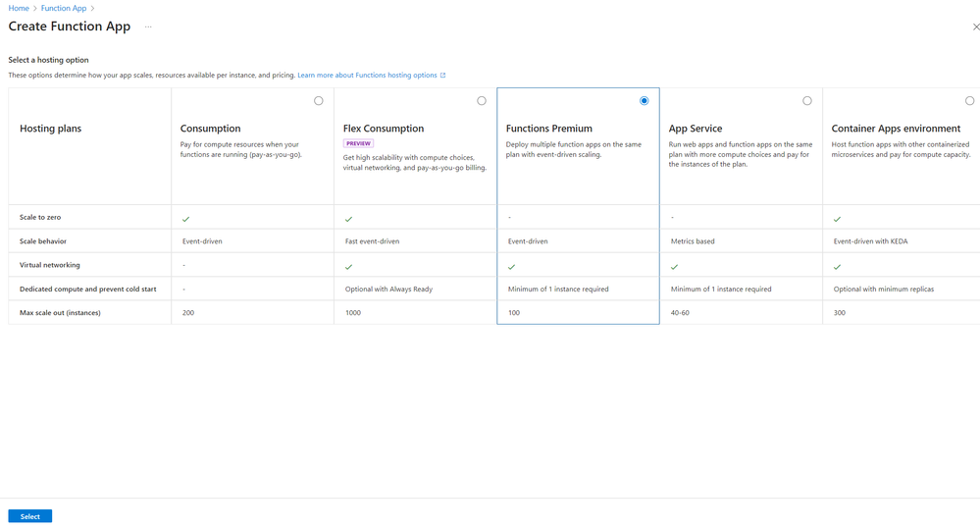This screenshot has height=529, width=980.
Task: Click the Consumption plan heading
Action: point(210,129)
